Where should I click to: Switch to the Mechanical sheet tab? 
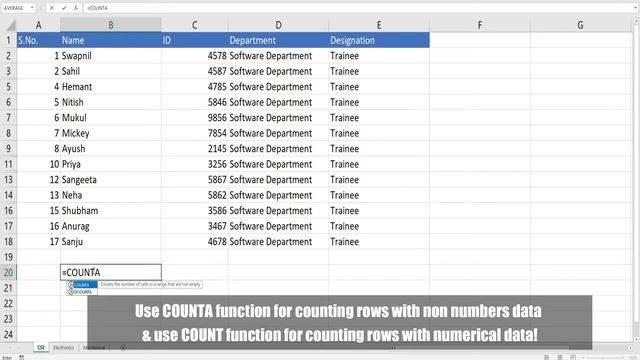pyautogui.click(x=94, y=347)
